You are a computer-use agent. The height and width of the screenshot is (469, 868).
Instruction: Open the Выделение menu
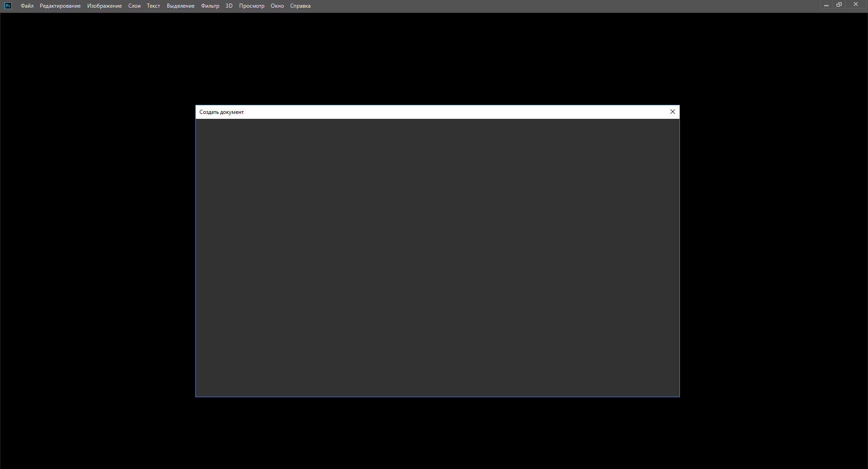coord(180,6)
